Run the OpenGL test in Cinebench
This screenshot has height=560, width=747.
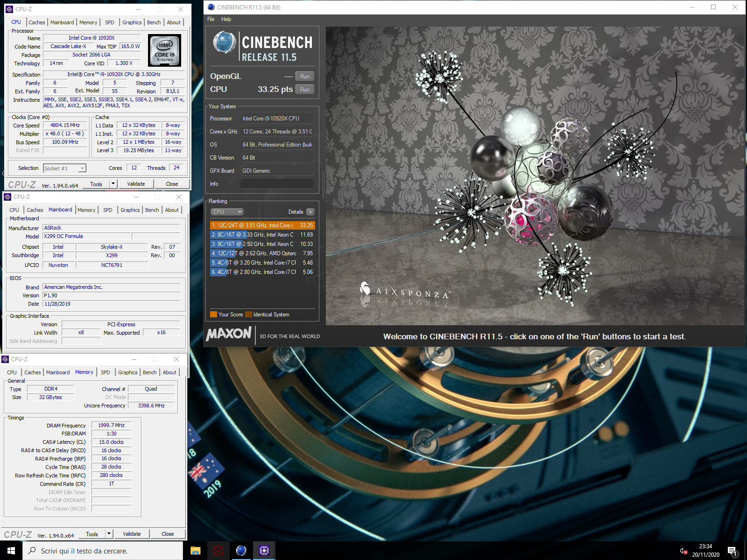[x=305, y=77]
